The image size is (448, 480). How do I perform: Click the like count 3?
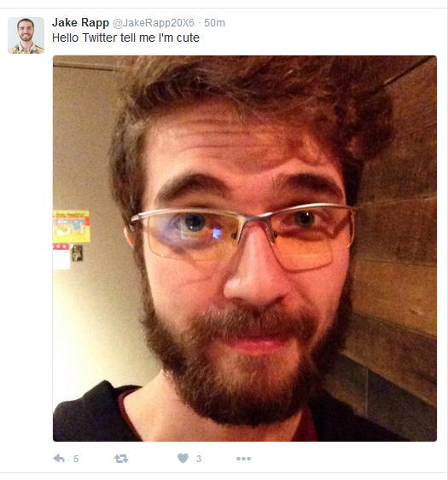(x=199, y=459)
